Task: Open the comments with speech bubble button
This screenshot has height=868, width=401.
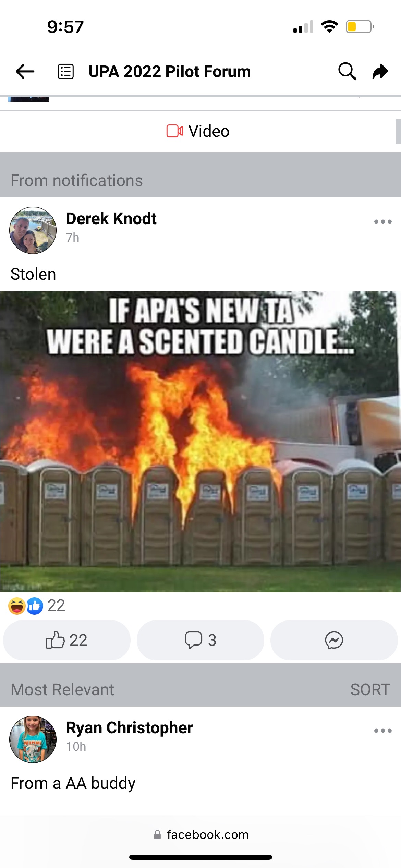Action: coord(200,640)
